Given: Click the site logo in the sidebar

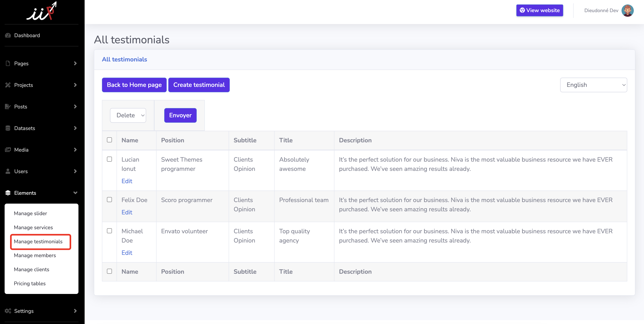Looking at the screenshot, I should click(42, 11).
